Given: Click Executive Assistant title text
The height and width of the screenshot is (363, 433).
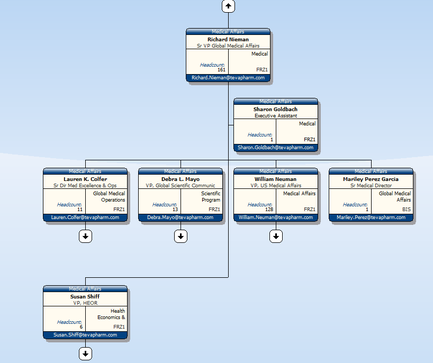Looking at the screenshot, I should coord(276,116).
